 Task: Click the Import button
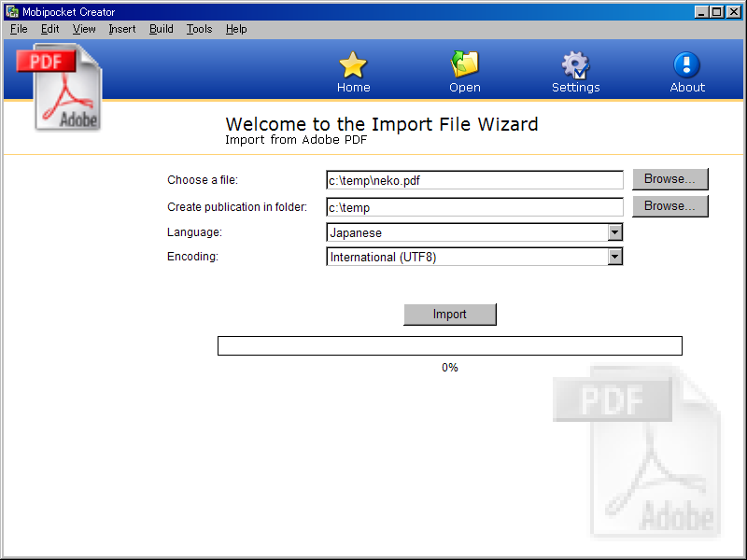450,315
